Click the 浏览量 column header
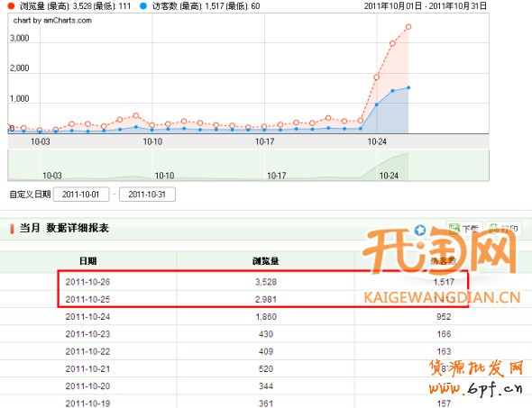The width and height of the screenshot is (532, 408). point(266,260)
